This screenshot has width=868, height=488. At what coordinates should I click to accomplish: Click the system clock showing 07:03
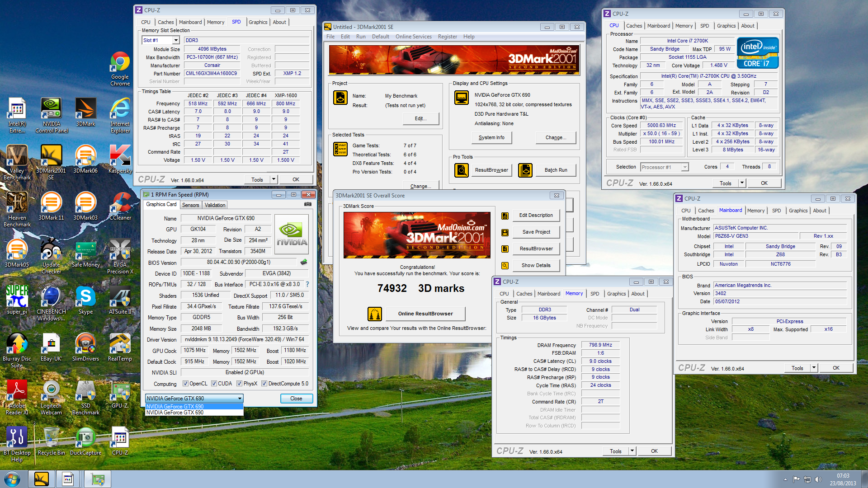click(843, 476)
